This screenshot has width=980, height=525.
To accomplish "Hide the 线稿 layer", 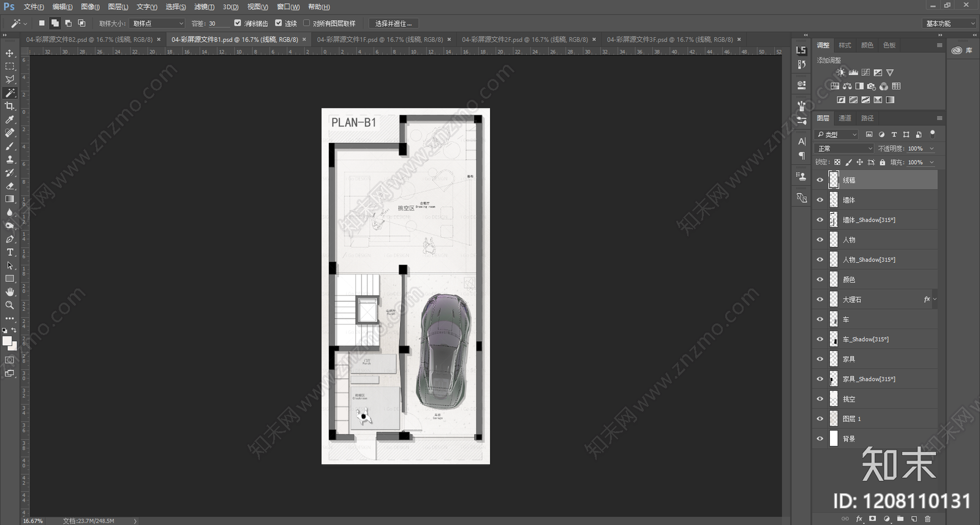I will coord(820,180).
